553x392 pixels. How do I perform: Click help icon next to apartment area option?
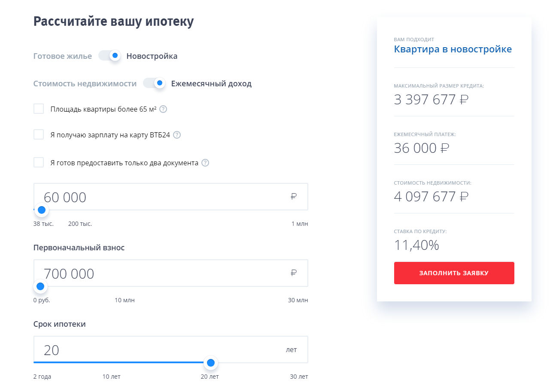(x=163, y=109)
